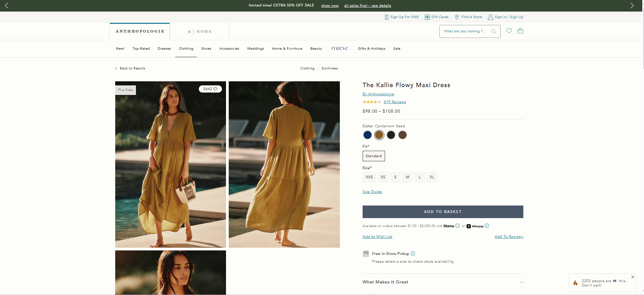Click Free In-Store Pickup info icon
Image resolution: width=644 pixels, height=295 pixels.
pos(413,253)
